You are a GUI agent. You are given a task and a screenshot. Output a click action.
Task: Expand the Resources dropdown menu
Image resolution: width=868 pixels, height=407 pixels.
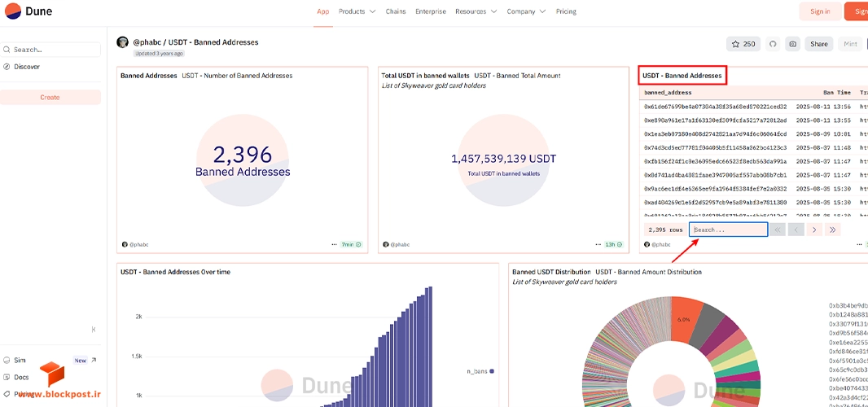pyautogui.click(x=476, y=11)
